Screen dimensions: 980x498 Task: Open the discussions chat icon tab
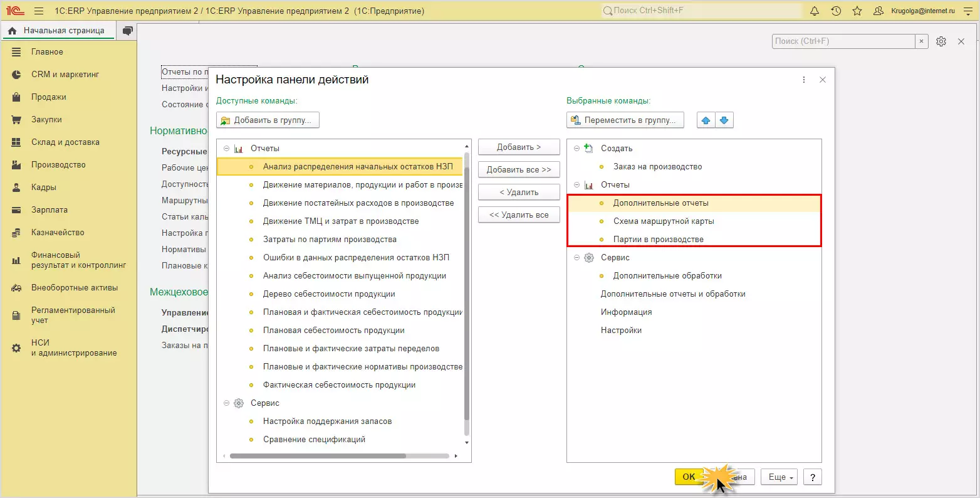(x=128, y=31)
